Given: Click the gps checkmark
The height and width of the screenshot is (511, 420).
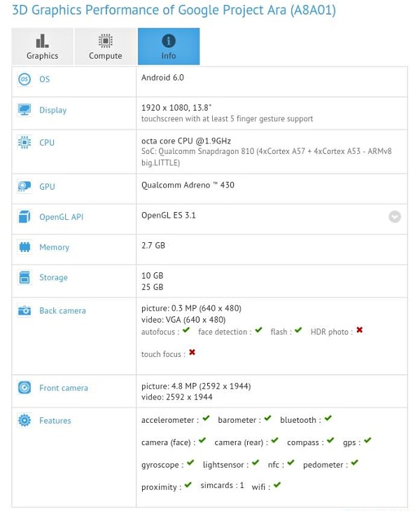Looking at the screenshot, I should click(367, 440).
